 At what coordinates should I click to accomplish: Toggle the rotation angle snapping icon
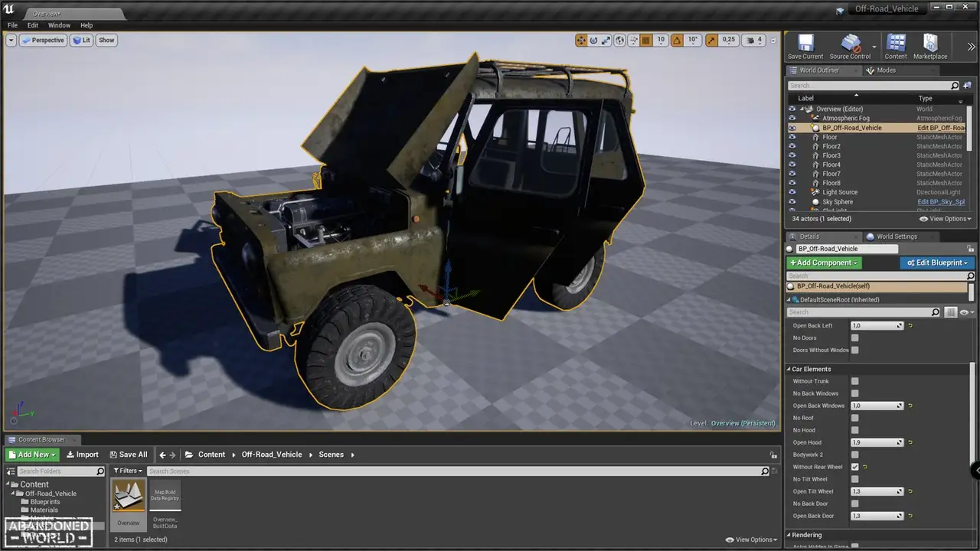(677, 41)
